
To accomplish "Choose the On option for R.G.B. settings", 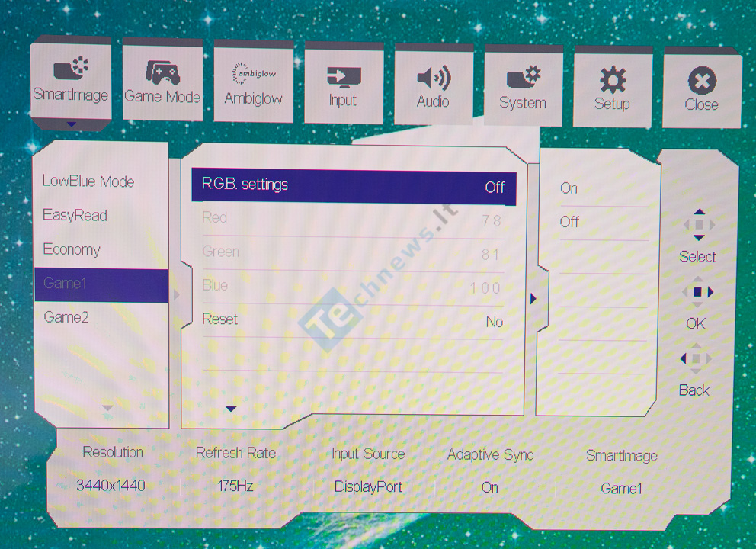I will point(569,188).
